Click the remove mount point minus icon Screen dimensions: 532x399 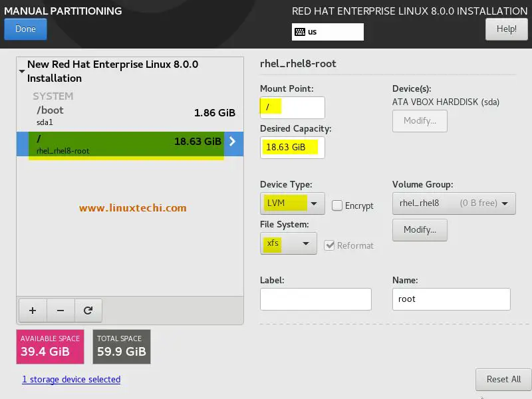pyautogui.click(x=61, y=311)
